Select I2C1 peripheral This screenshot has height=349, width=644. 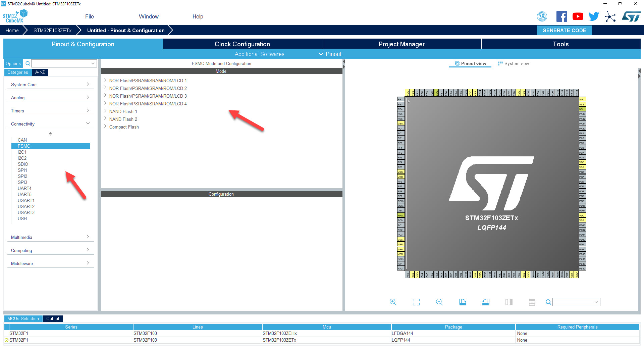[22, 152]
